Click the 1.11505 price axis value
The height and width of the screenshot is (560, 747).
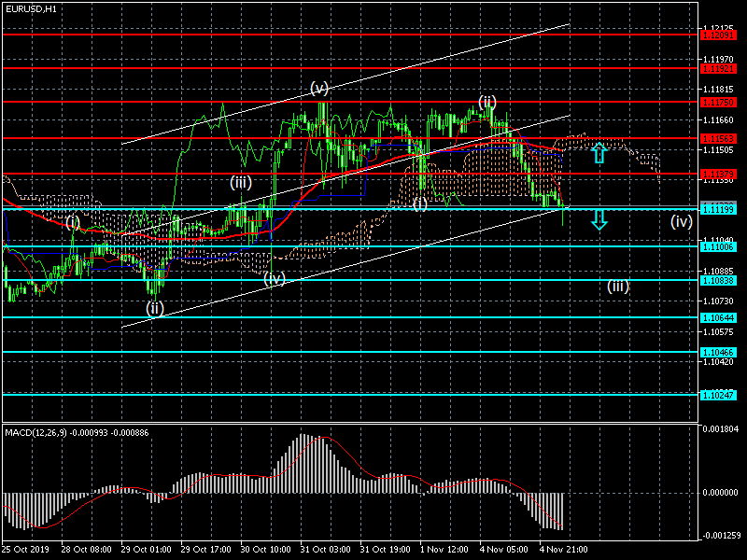(x=718, y=150)
